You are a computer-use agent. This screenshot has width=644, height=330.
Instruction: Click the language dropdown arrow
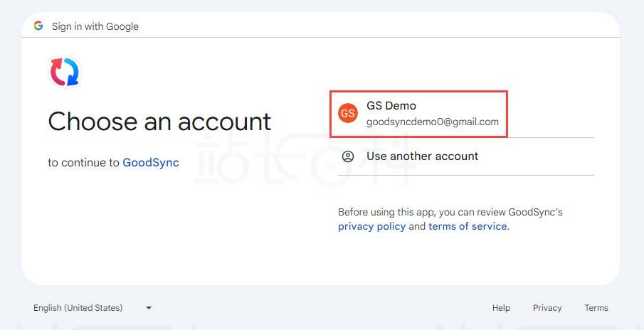(x=149, y=308)
